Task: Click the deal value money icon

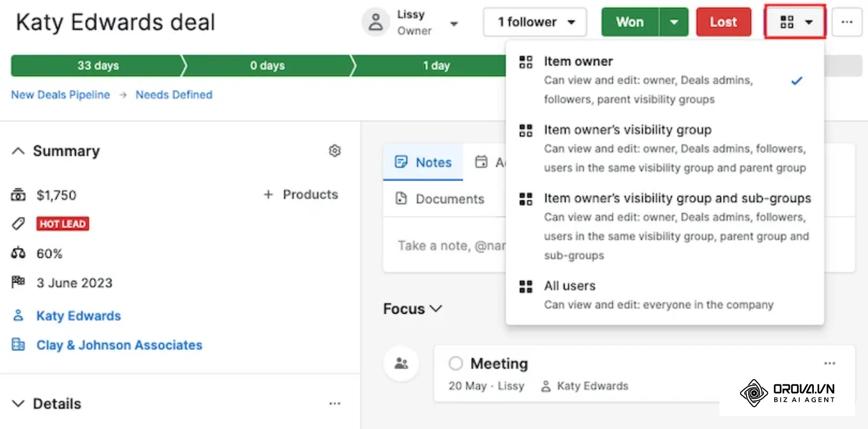Action: pos(18,195)
